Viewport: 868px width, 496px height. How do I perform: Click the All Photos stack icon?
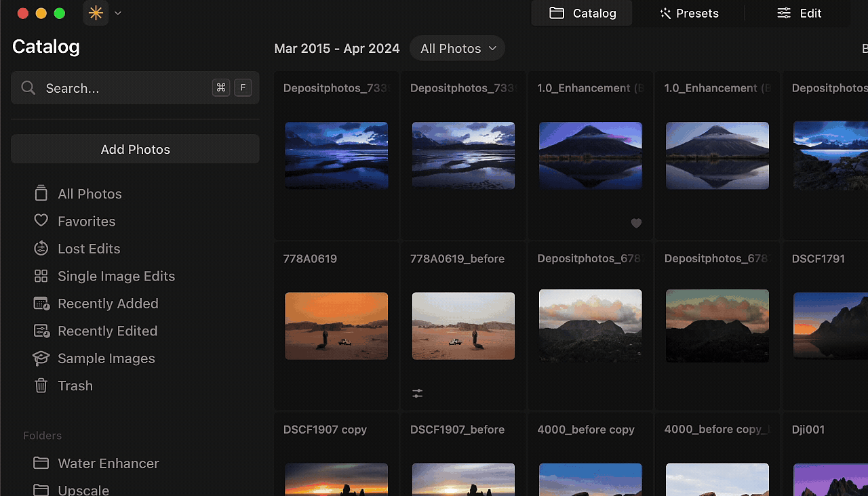(x=41, y=194)
